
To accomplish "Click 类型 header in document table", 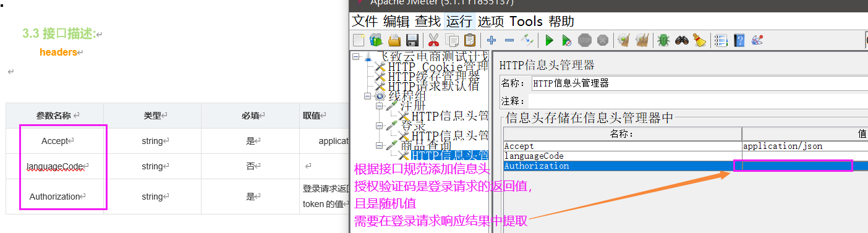I will click(x=153, y=116).
